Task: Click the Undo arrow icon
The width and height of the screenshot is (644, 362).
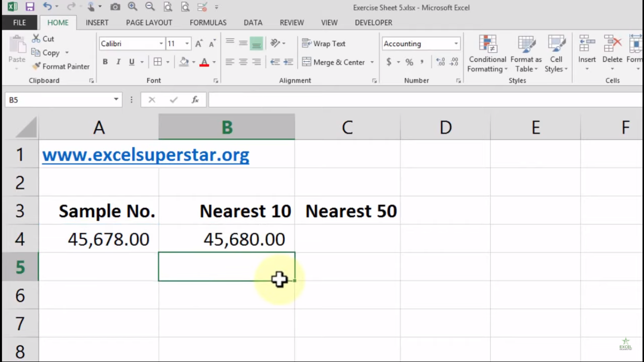Action: pyautogui.click(x=47, y=7)
